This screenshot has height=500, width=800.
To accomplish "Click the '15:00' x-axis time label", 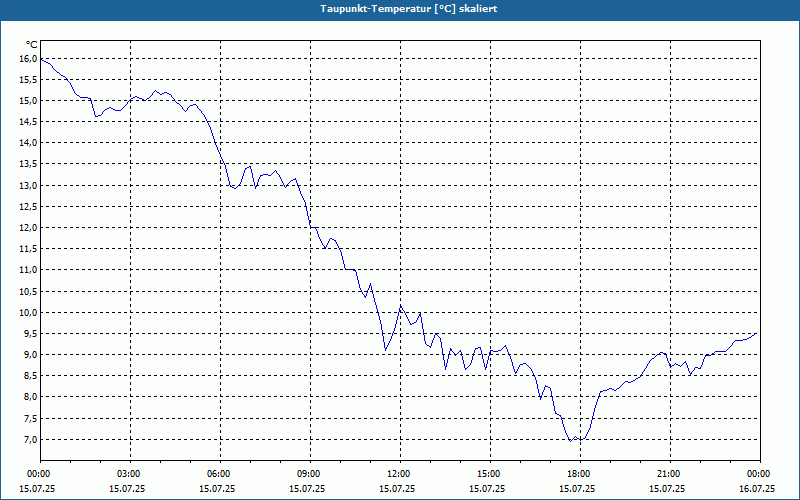I will (490, 474).
